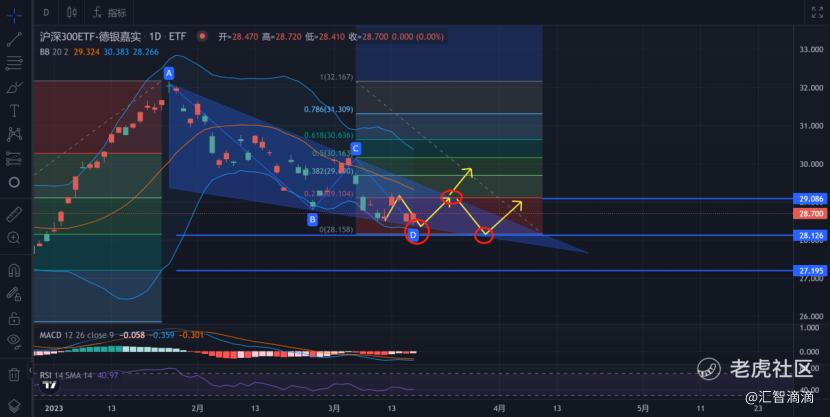Click the 0(28.158) Fibonacci level label

pos(336,230)
